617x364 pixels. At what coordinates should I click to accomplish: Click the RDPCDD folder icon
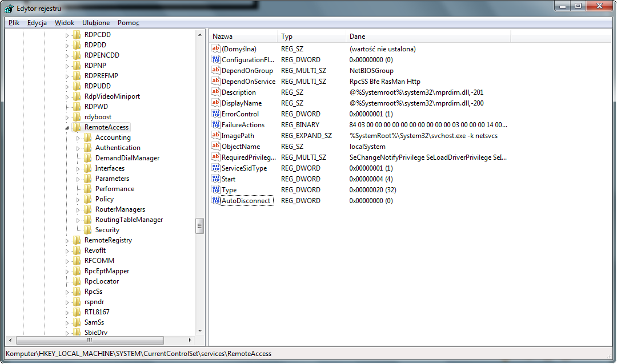point(77,35)
